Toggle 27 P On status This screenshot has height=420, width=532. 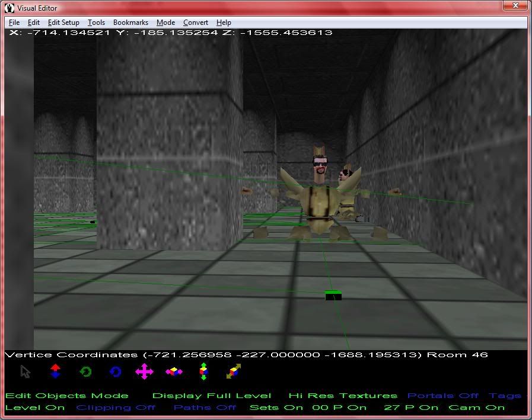(411, 408)
